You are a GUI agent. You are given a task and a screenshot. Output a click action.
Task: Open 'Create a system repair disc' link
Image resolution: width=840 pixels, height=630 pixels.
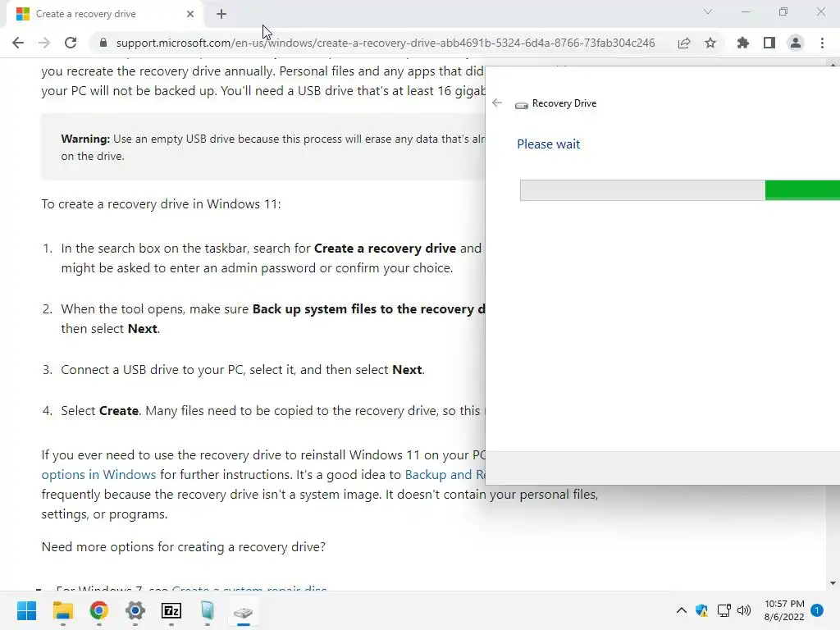[x=249, y=588]
